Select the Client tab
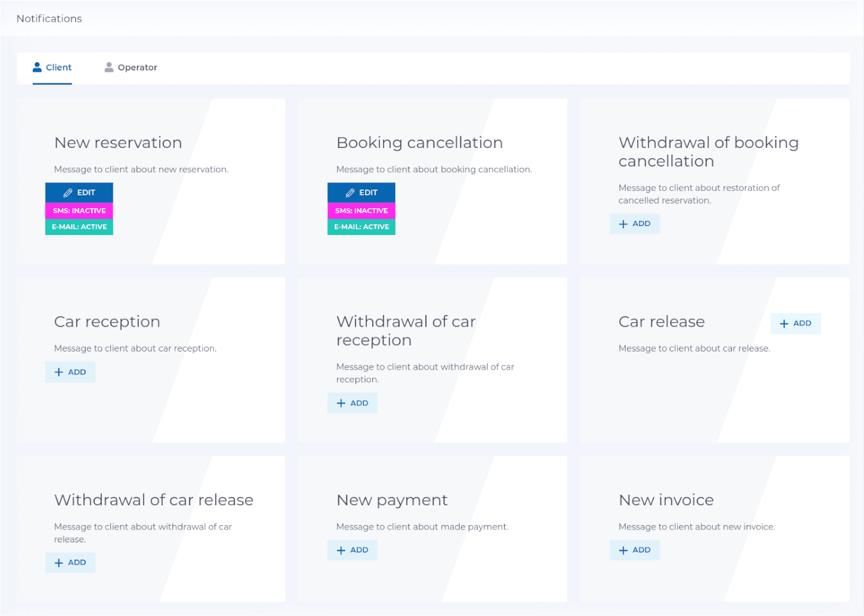The width and height of the screenshot is (864, 616). tap(52, 67)
